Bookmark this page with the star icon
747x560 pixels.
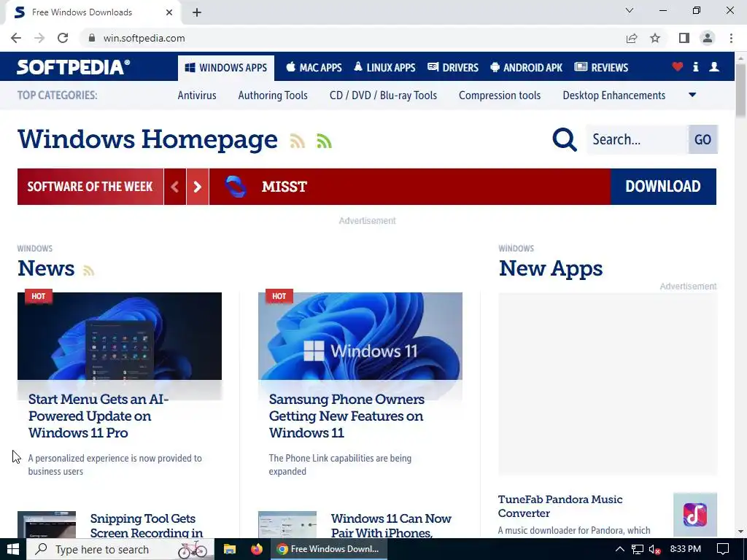(655, 38)
